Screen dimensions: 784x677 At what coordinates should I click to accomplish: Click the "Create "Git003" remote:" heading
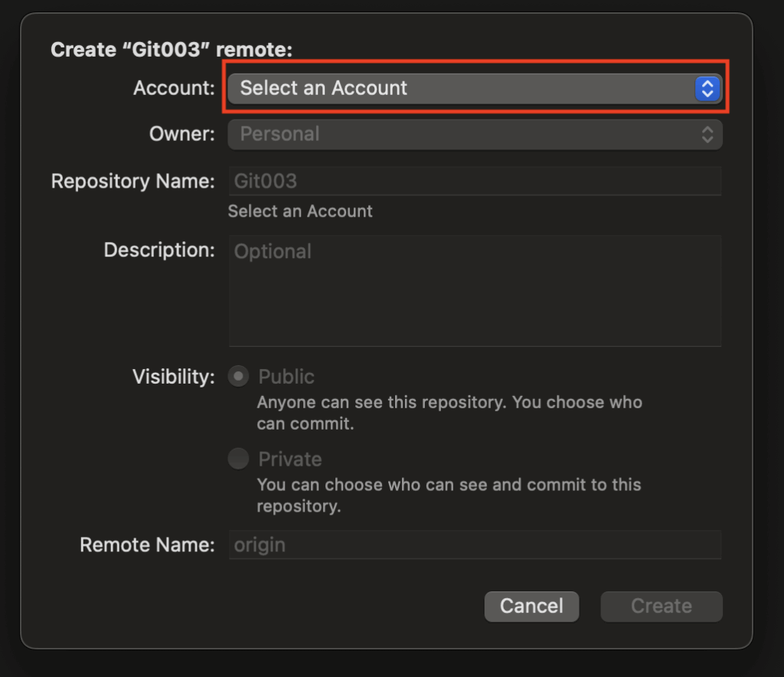[171, 50]
